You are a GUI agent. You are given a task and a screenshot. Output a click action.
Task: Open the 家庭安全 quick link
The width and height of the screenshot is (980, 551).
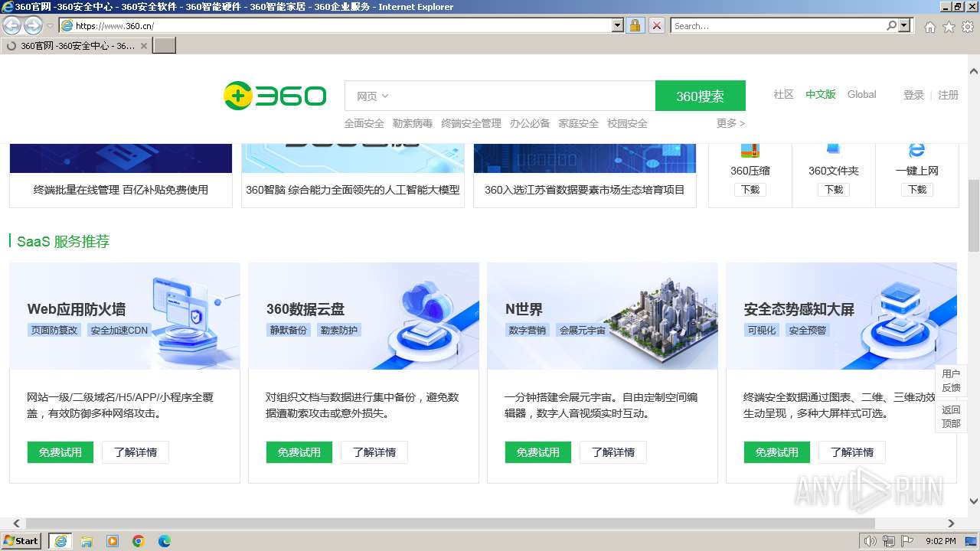pyautogui.click(x=578, y=123)
